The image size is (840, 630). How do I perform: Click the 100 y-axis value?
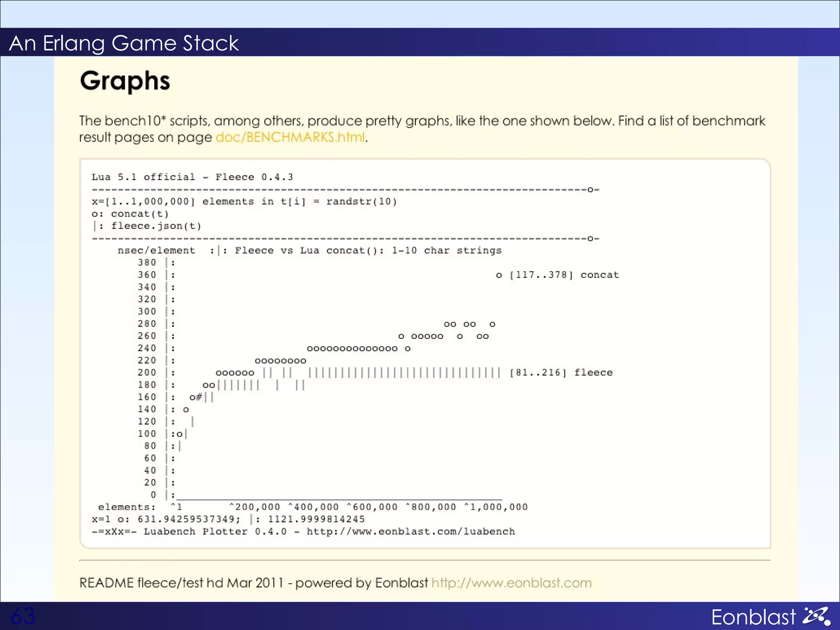click(147, 434)
